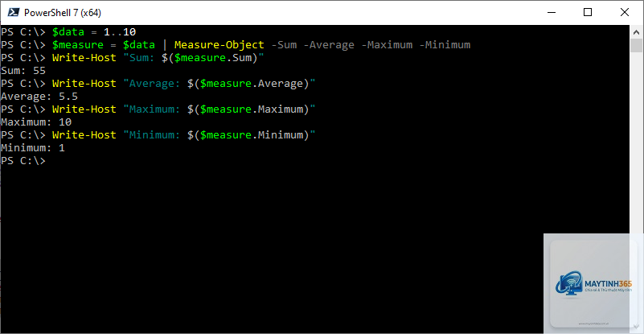Click the "Measure-Object" cmdlet text
The height and width of the screenshot is (334, 644).
click(219, 44)
